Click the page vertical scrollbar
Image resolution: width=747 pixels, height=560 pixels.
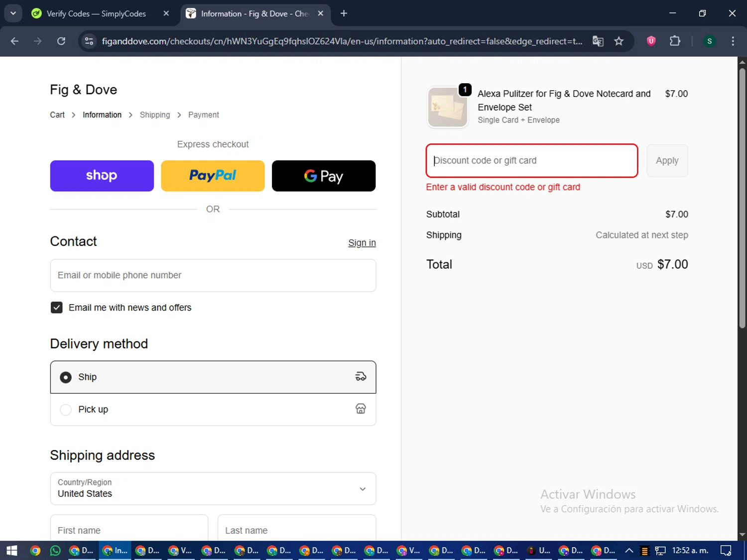pos(742,199)
